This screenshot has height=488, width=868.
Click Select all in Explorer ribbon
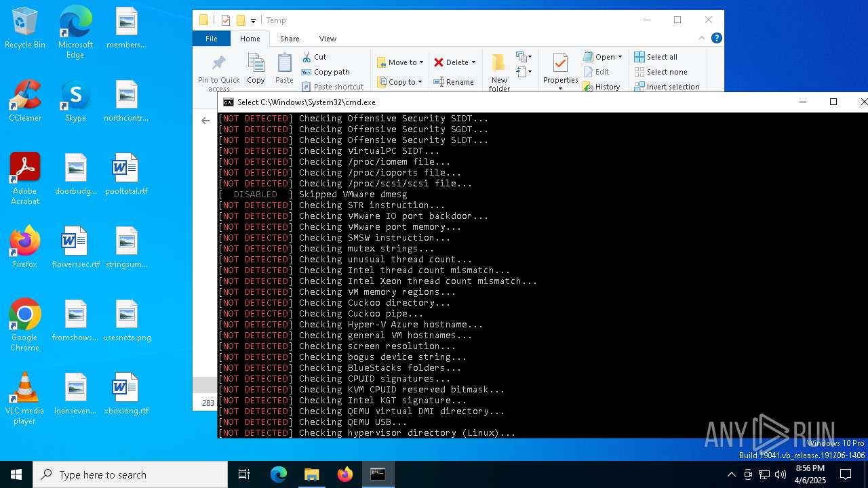(656, 57)
